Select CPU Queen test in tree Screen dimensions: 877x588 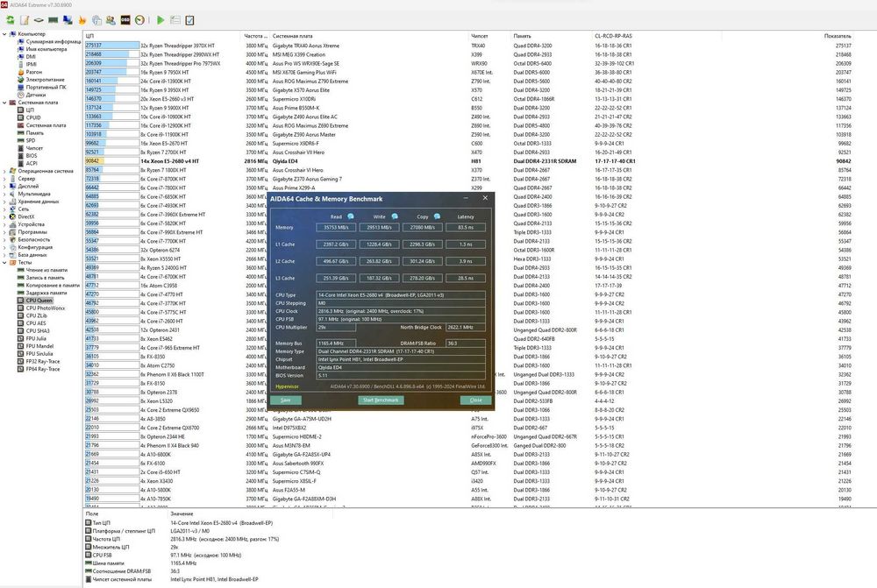coord(39,301)
